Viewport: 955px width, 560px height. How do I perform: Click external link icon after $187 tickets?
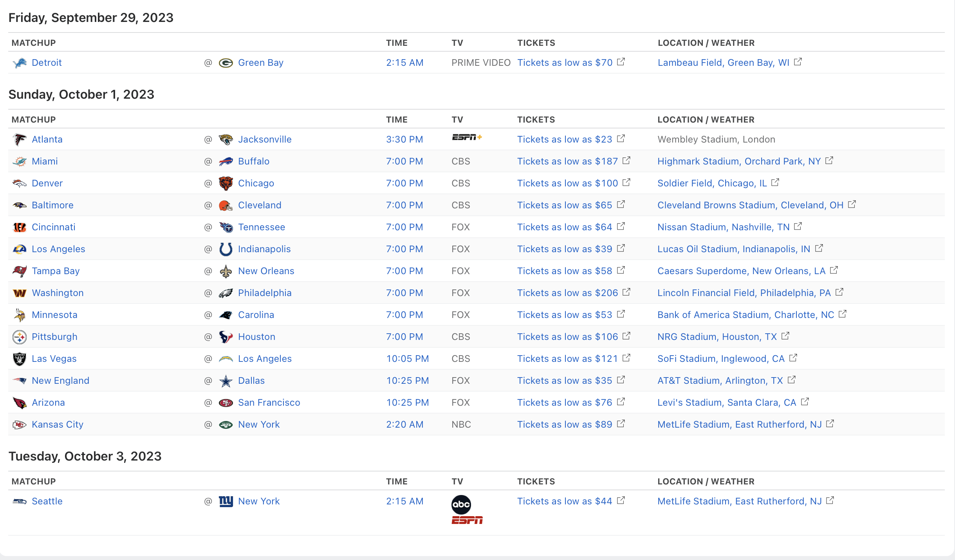626,161
